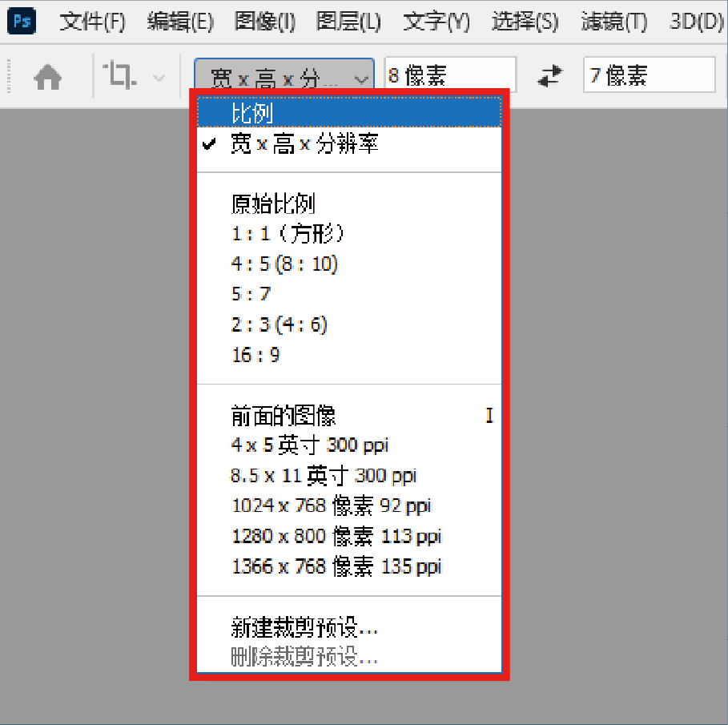The height and width of the screenshot is (725, 728).
Task: Select 4 x 5 英寸 300 ppi preset
Action: click(310, 445)
